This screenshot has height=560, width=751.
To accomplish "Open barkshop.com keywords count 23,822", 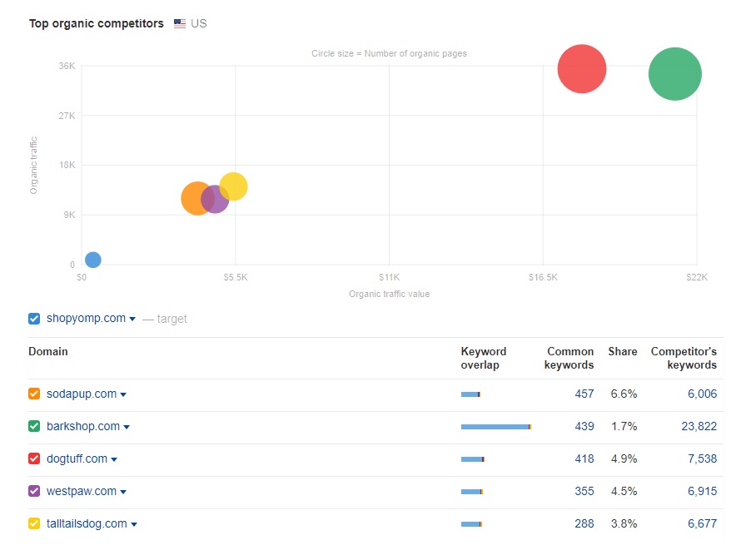I will tap(697, 426).
